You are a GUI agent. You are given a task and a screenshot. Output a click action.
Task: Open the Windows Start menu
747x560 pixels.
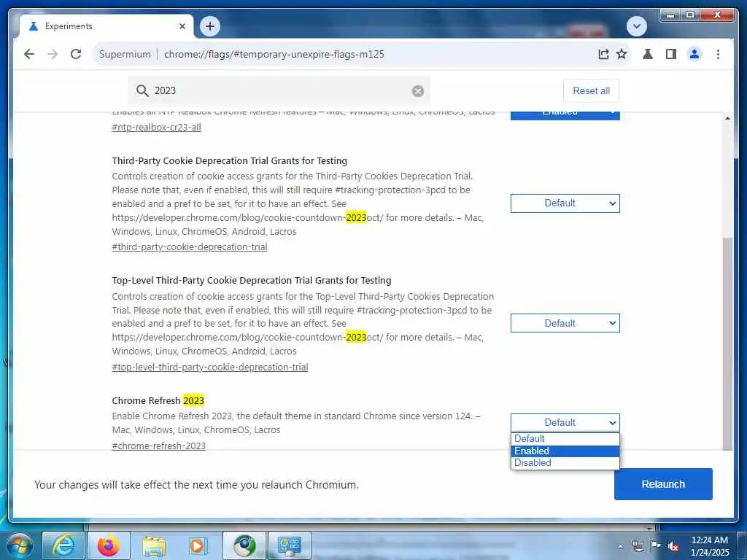(x=19, y=545)
